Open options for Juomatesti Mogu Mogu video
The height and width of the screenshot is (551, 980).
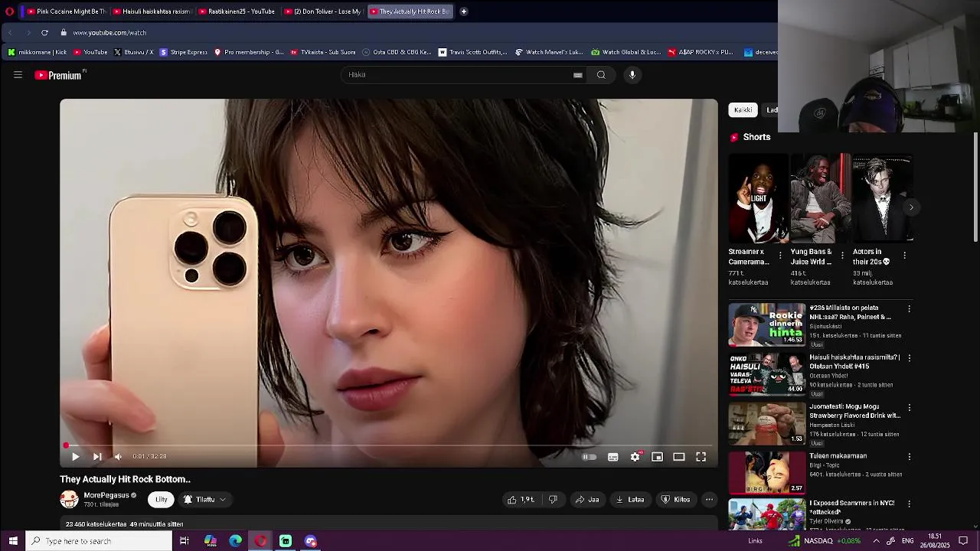[909, 408]
